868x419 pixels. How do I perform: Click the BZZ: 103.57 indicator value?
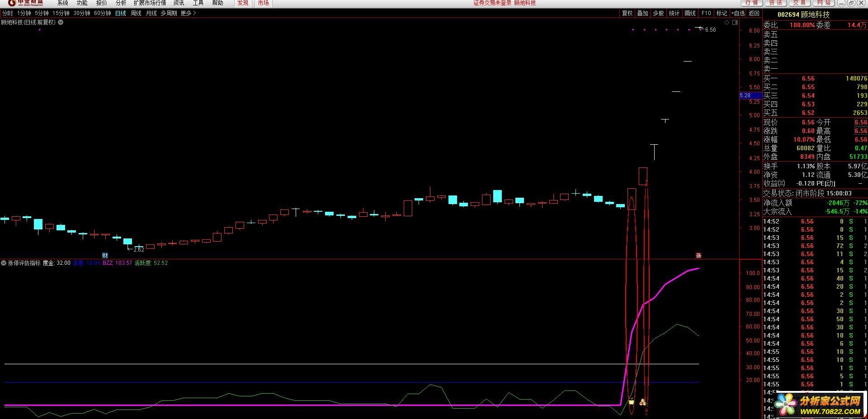[x=117, y=263]
